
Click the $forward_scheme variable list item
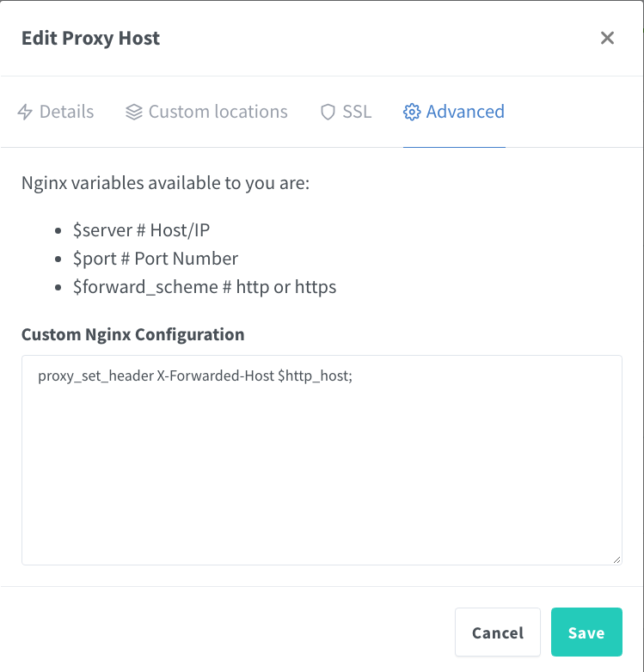tap(205, 287)
